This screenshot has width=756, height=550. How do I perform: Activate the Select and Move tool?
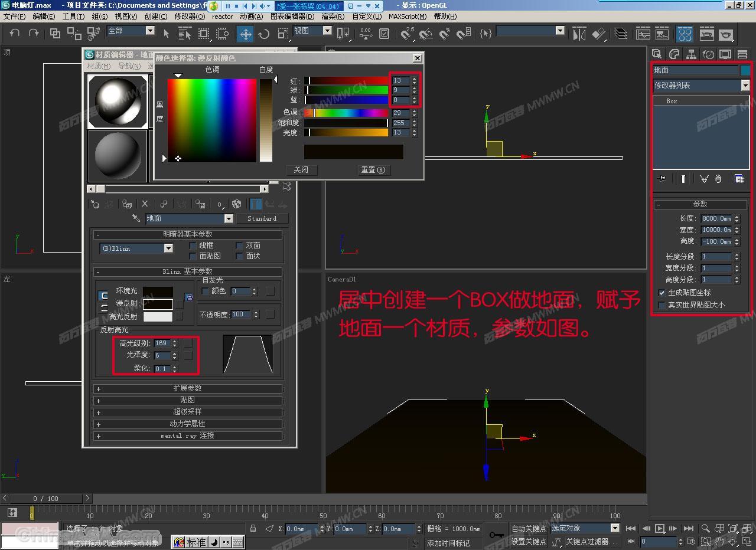(245, 34)
